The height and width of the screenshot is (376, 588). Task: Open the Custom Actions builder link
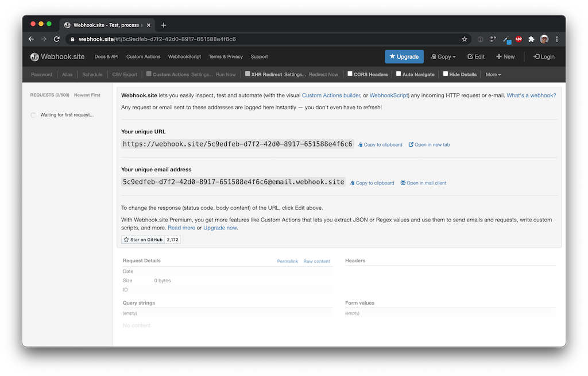pos(331,95)
